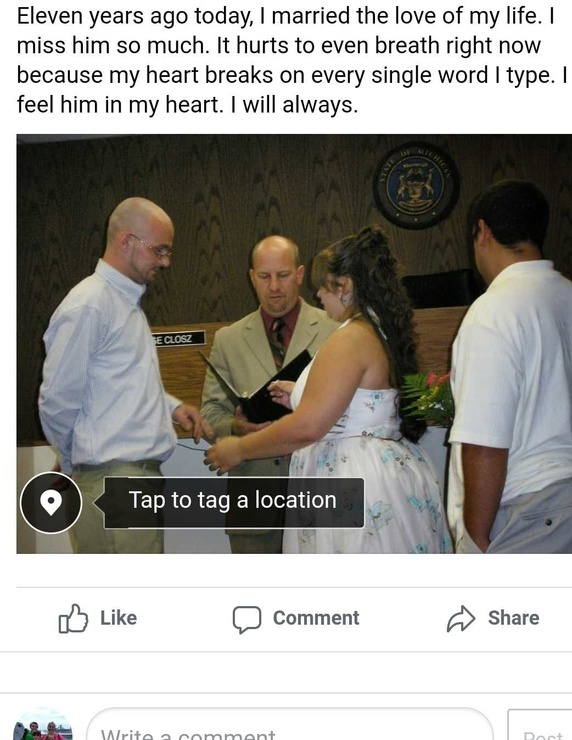The width and height of the screenshot is (572, 740).
Task: Select the 'Tap to tag a location' tooltip
Action: 234,503
